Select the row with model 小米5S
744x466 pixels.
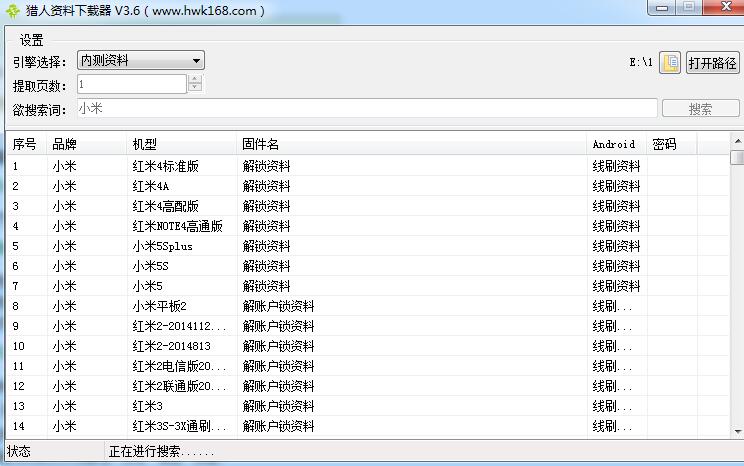coord(368,266)
